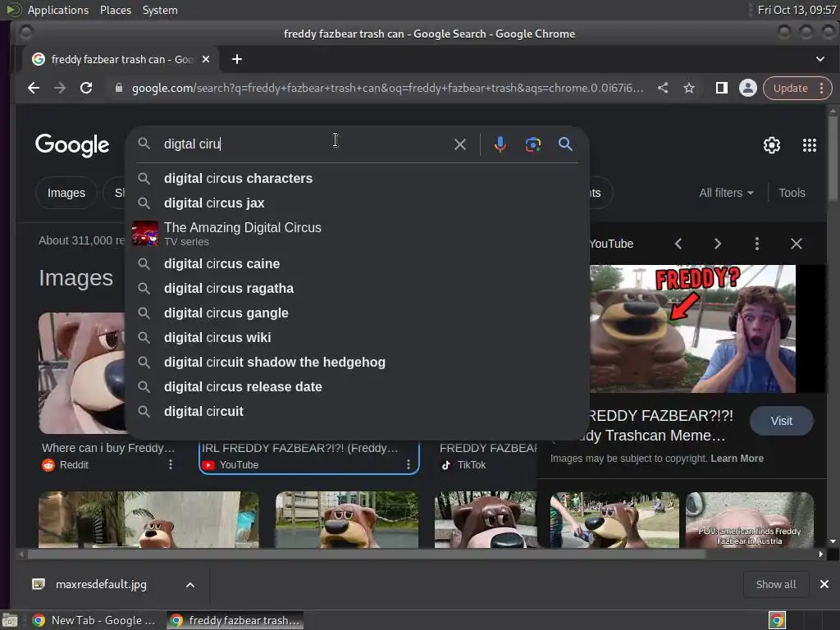
Task: Choose The Amazing Digital Circus TV series
Action: click(x=358, y=234)
